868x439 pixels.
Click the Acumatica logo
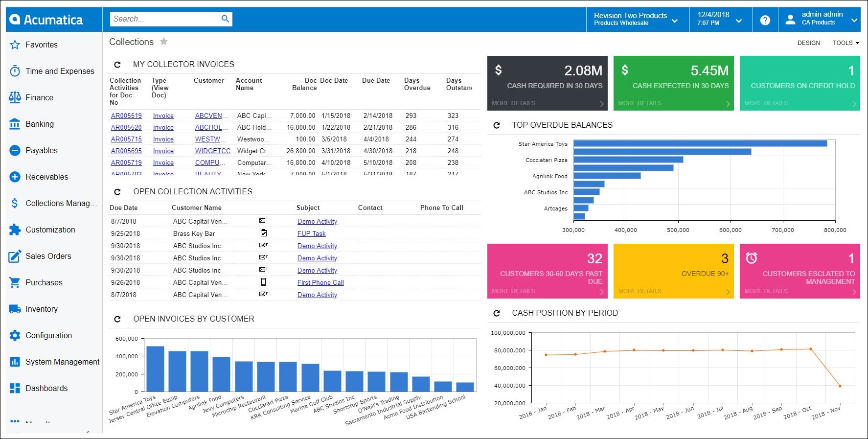click(46, 20)
